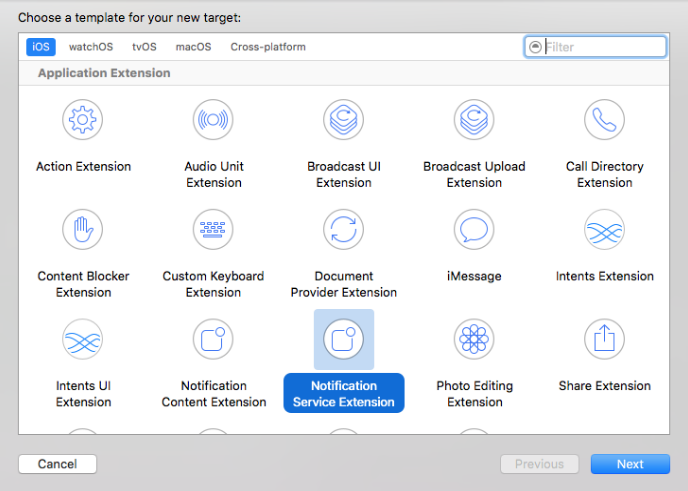Pick the Broadcast UI Extension icon

[343, 120]
